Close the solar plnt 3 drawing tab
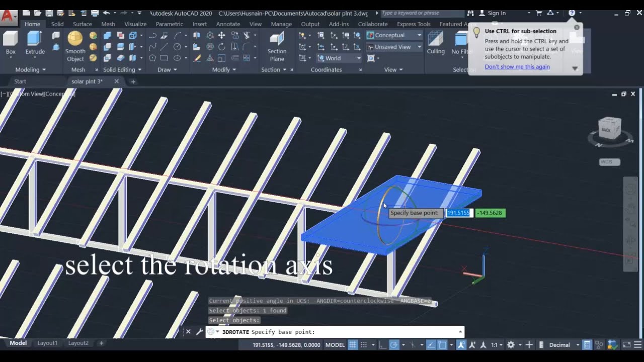The height and width of the screenshot is (362, 644). pos(117,81)
